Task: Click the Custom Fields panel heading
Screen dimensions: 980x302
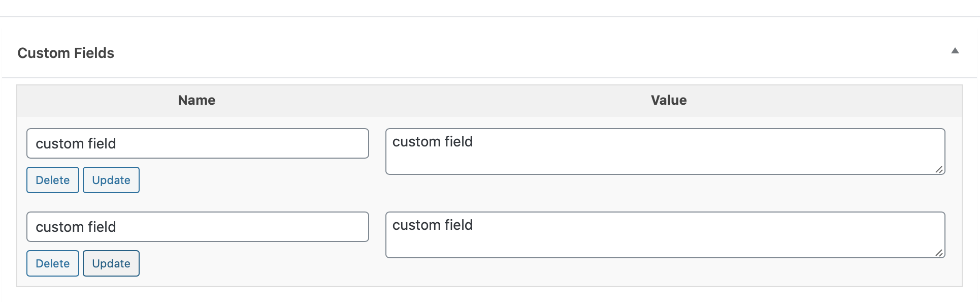Action: pos(66,53)
